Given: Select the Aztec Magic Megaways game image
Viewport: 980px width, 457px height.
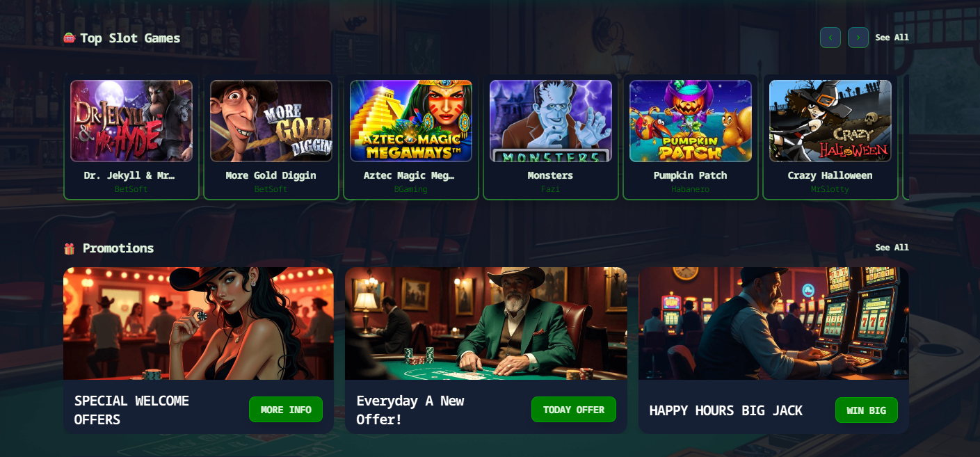Looking at the screenshot, I should 411,121.
